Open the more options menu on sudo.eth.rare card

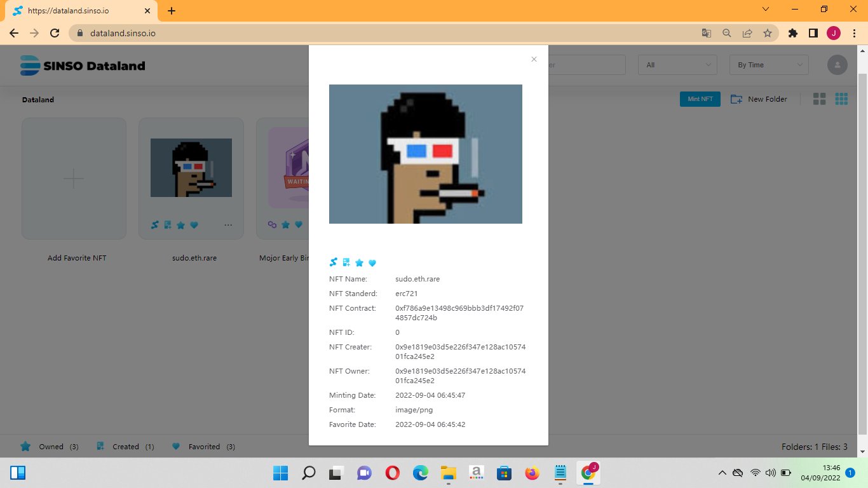[x=228, y=225]
